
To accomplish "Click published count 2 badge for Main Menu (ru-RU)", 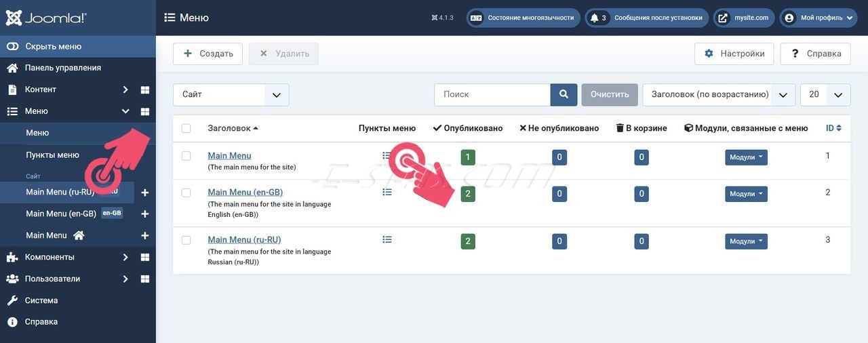I will 468,241.
